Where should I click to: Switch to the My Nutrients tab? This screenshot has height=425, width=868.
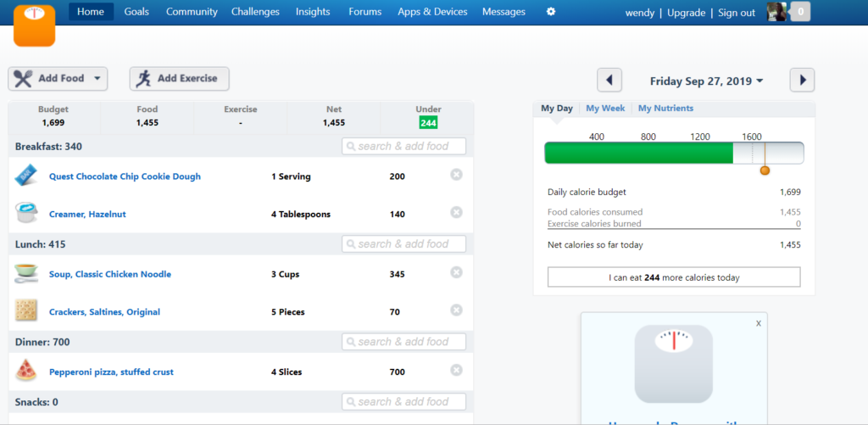pos(666,109)
